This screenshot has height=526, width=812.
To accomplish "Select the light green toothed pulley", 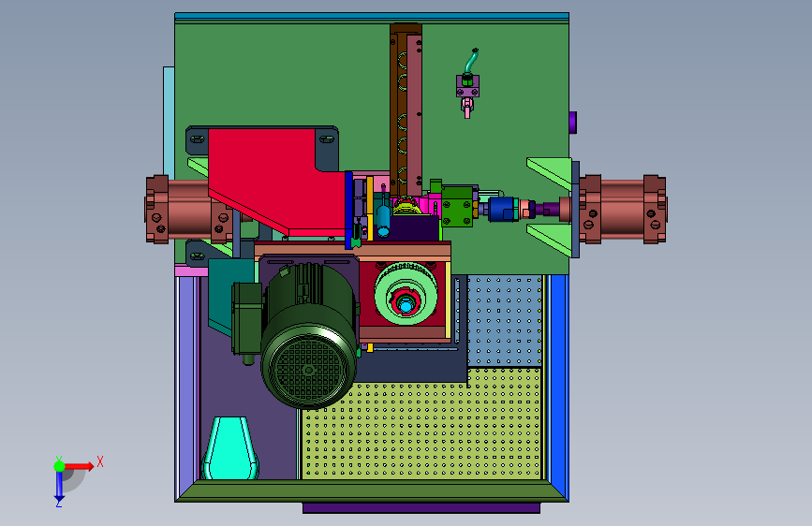I will pos(405,295).
